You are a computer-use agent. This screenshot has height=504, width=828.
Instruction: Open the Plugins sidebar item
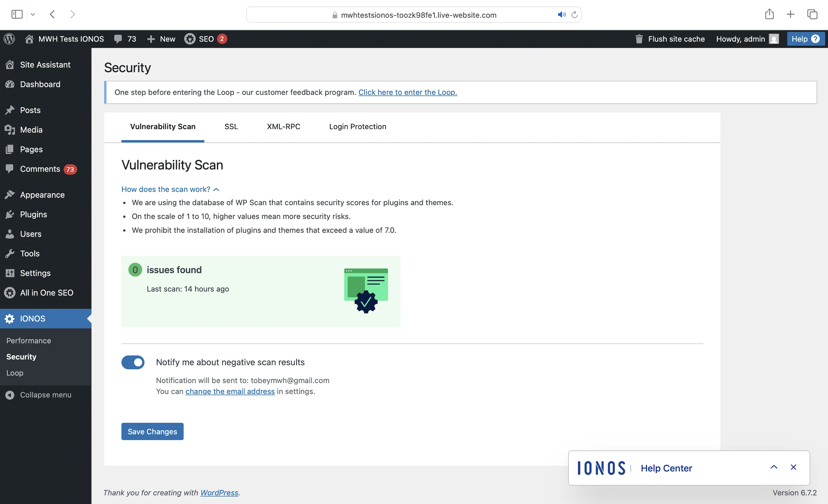pos(33,214)
